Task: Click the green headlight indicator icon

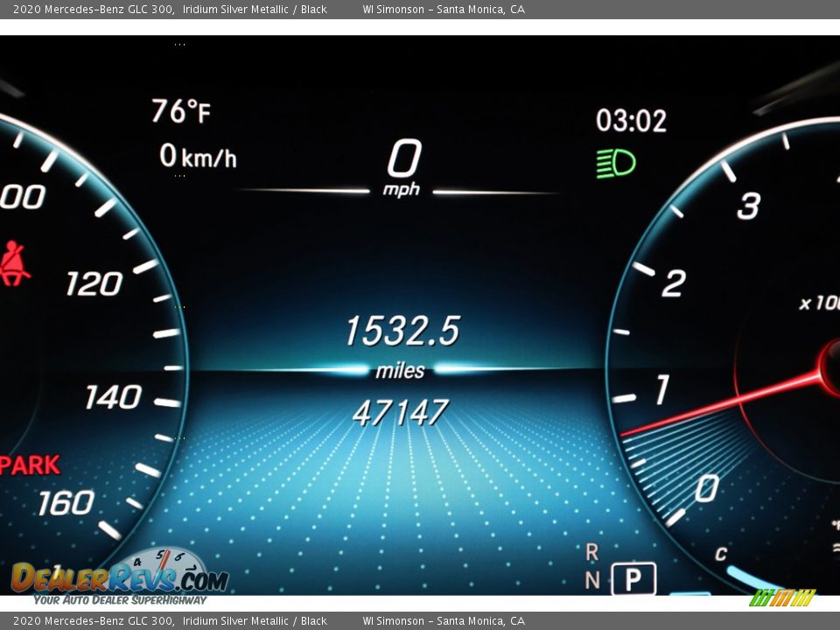Action: click(x=616, y=163)
